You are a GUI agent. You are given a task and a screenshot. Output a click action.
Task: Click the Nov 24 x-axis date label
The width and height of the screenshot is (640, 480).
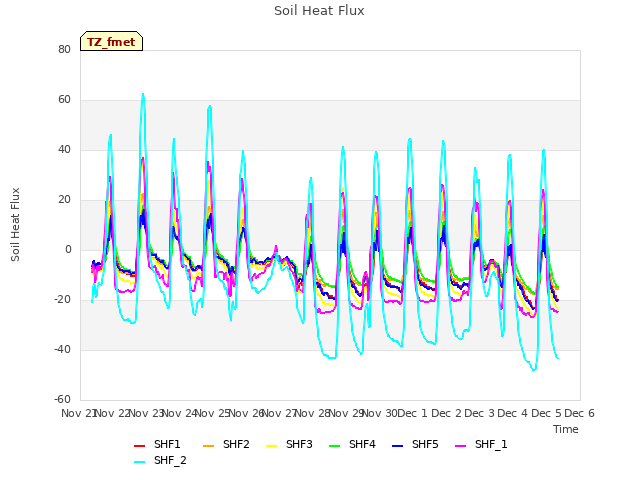[x=179, y=413]
